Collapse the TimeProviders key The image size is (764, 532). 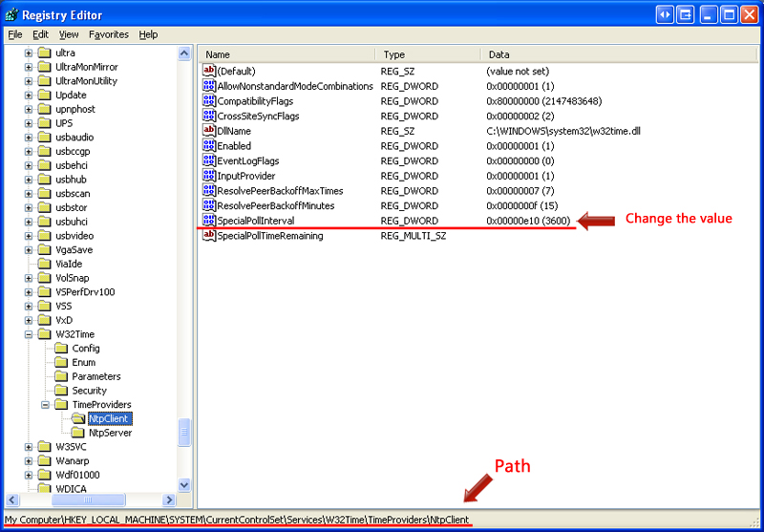(x=45, y=404)
